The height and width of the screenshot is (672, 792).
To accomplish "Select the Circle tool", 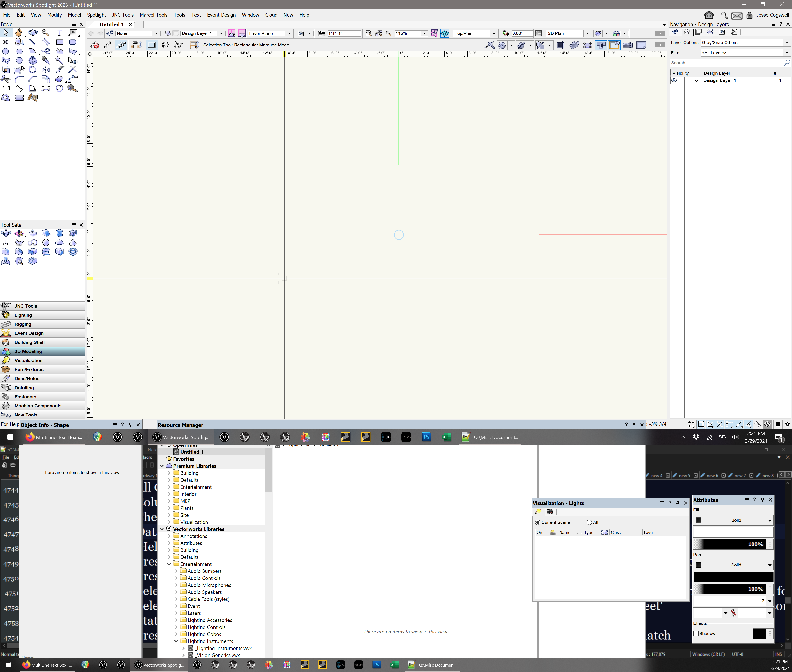I will tap(6, 51).
